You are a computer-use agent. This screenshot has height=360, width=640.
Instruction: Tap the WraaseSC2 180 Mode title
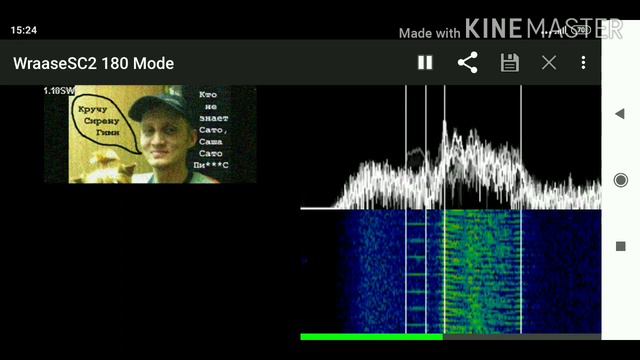point(93,63)
